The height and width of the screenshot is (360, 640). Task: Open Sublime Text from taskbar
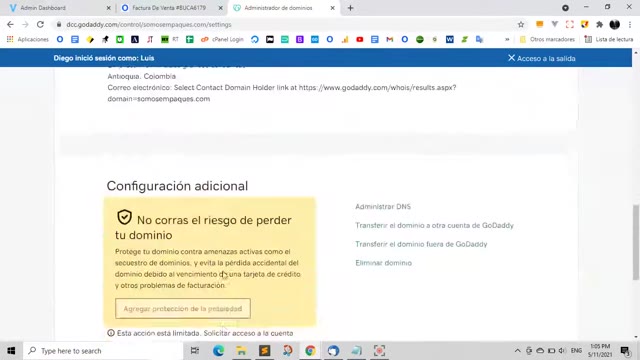(x=264, y=351)
